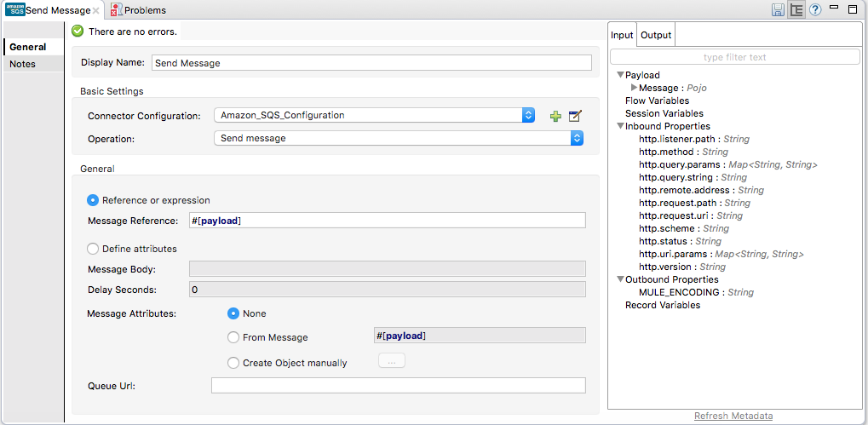Select http.method : String row
The width and height of the screenshot is (868, 425).
[x=684, y=152]
